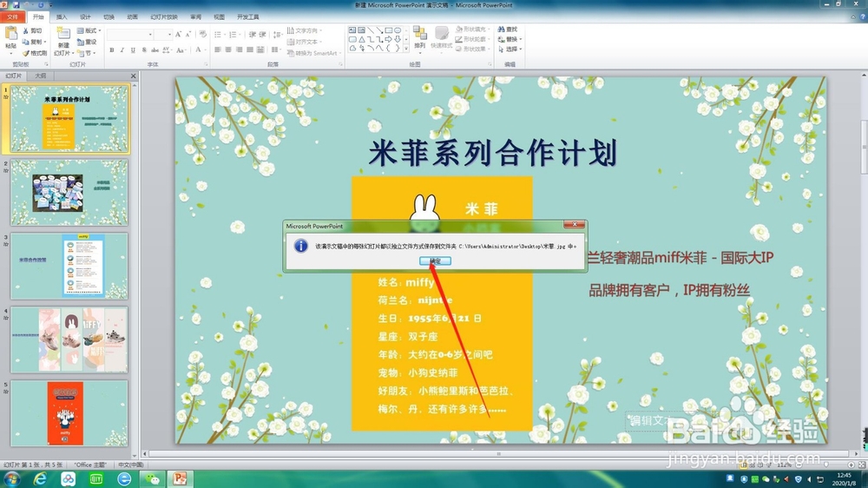The height and width of the screenshot is (488, 868).
Task: Open the 替换 Replace dropdown
Action: (510, 39)
